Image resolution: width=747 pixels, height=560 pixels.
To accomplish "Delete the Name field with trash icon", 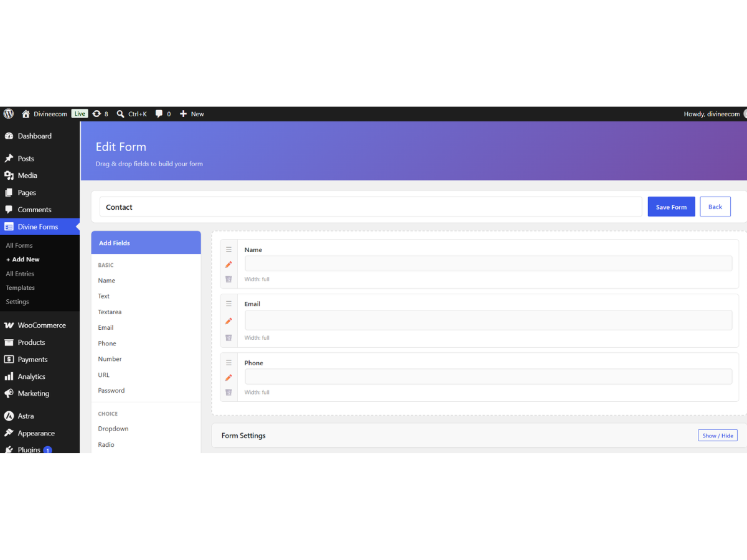I will 228,279.
